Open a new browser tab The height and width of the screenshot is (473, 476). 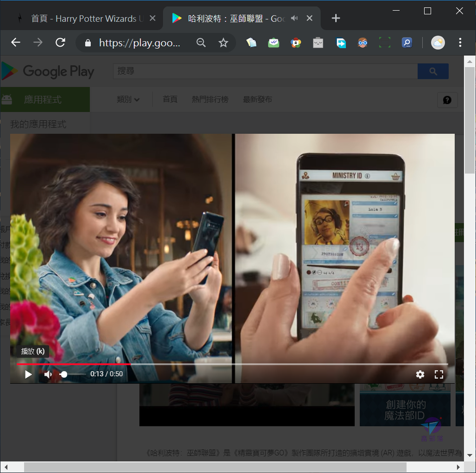tap(336, 18)
